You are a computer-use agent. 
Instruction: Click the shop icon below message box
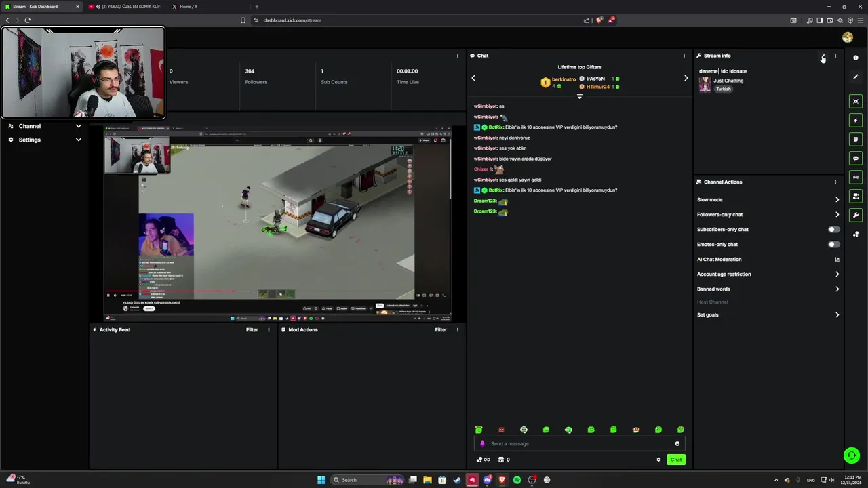click(501, 460)
